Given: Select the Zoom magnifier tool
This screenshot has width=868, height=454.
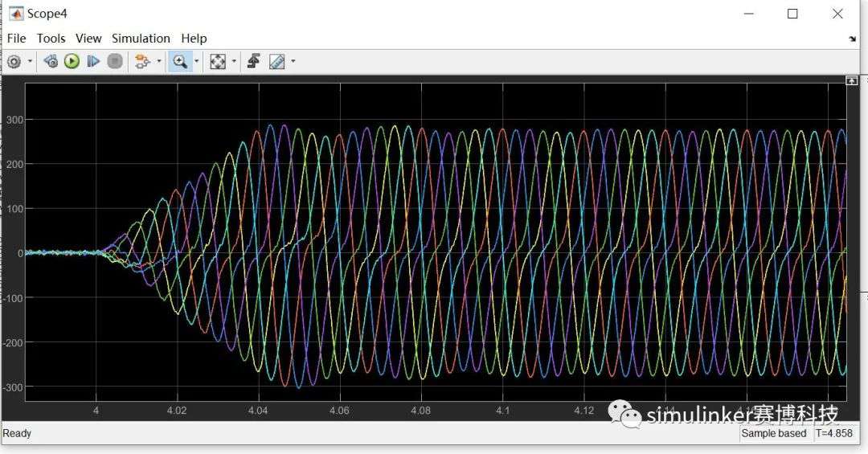Looking at the screenshot, I should click(x=180, y=61).
